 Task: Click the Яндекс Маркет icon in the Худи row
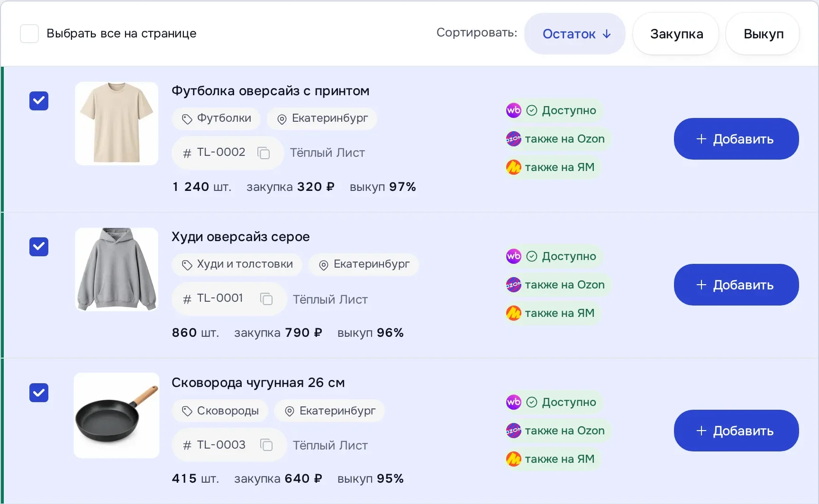point(513,313)
